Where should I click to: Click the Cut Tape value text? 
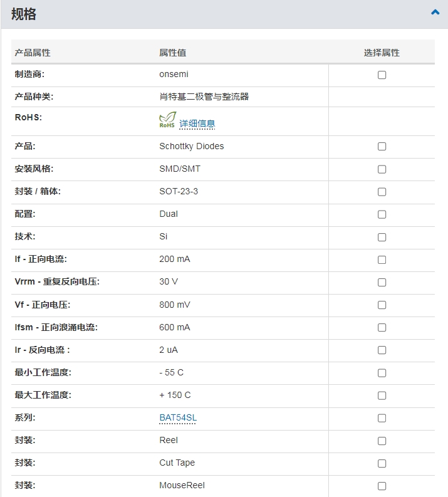[177, 463]
